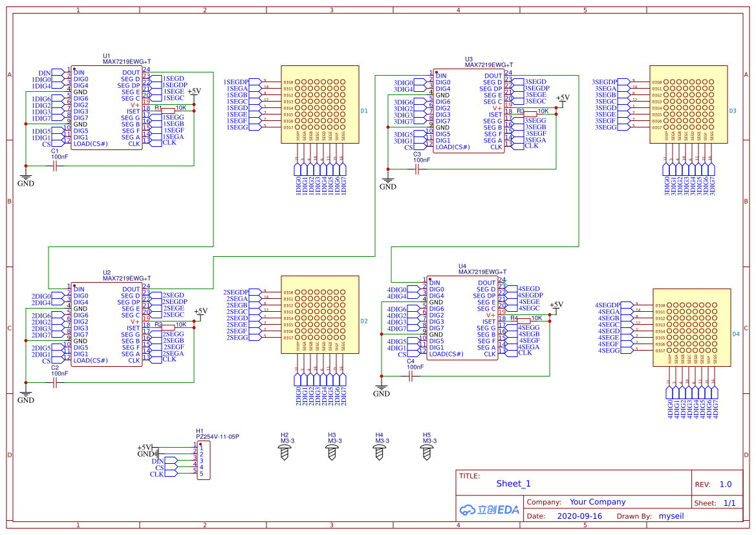Click the Drawn By value 'myseil'

(x=671, y=516)
